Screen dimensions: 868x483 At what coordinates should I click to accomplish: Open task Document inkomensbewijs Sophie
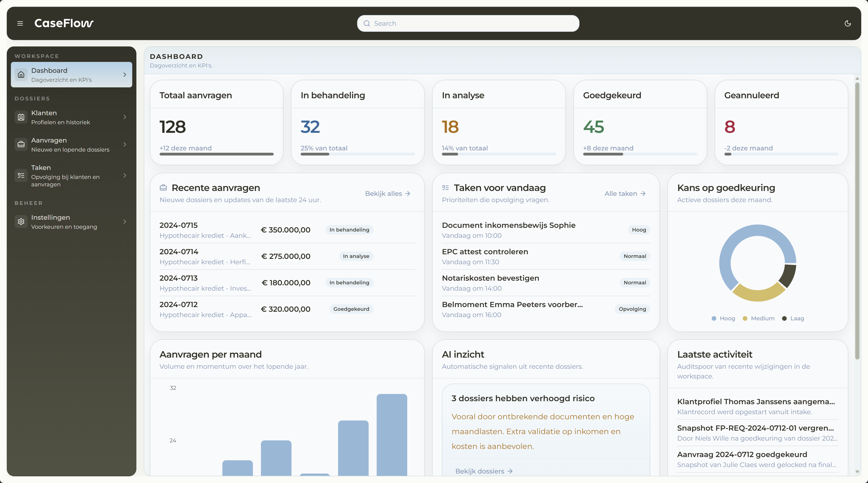(x=546, y=230)
